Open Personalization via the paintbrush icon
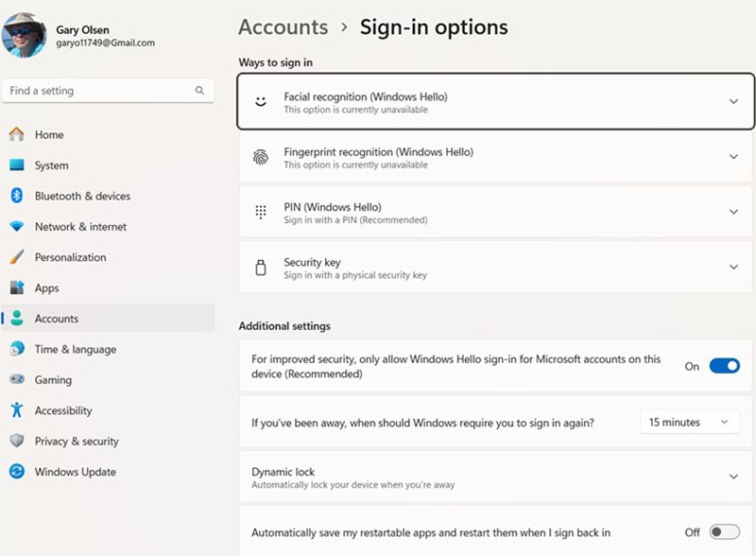Viewport: 756px width, 556px height. [x=17, y=257]
